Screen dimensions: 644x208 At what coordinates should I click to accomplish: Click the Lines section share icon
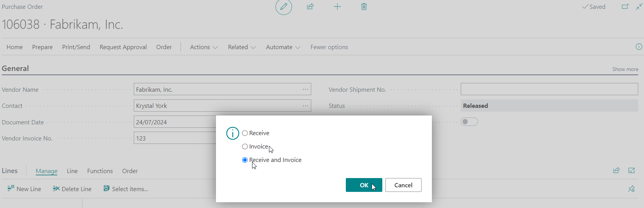tap(616, 170)
